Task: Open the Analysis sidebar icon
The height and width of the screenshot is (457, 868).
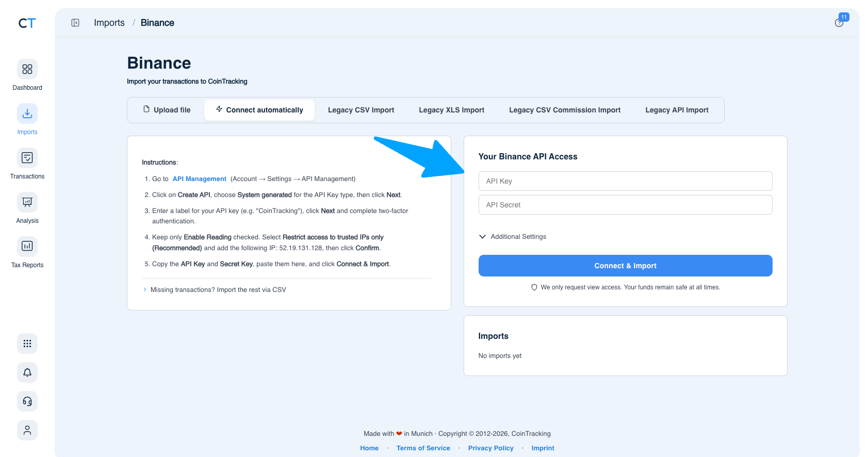Action: [27, 202]
